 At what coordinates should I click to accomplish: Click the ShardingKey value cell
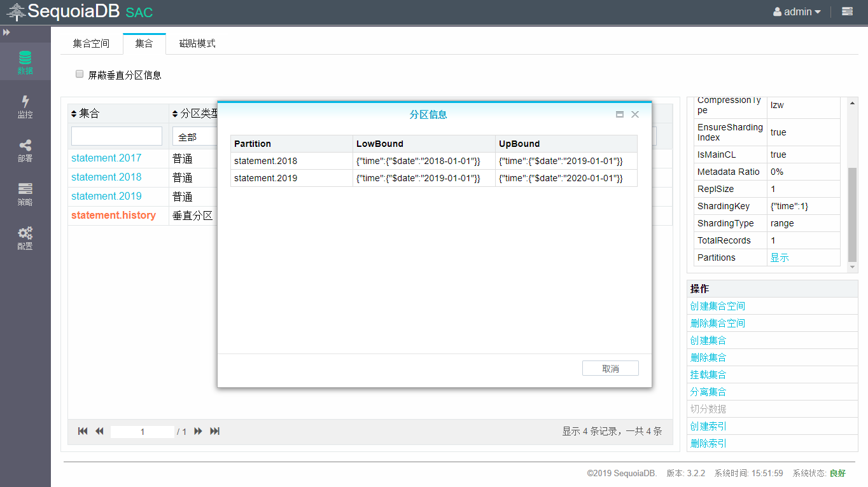(803, 206)
